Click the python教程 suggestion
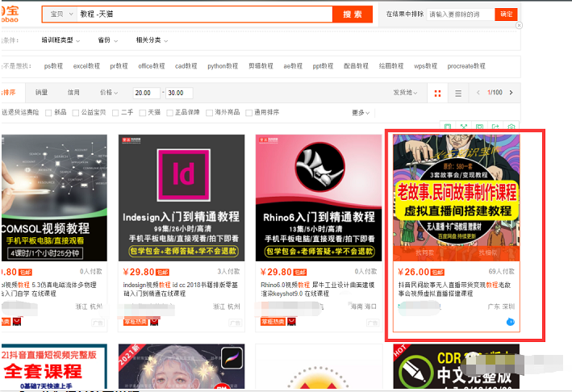The image size is (572, 392). click(223, 66)
